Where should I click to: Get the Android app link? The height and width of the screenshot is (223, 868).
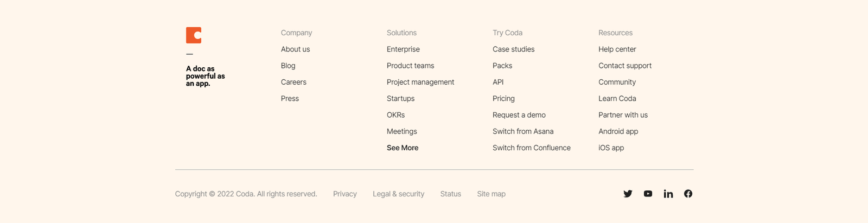[618, 131]
